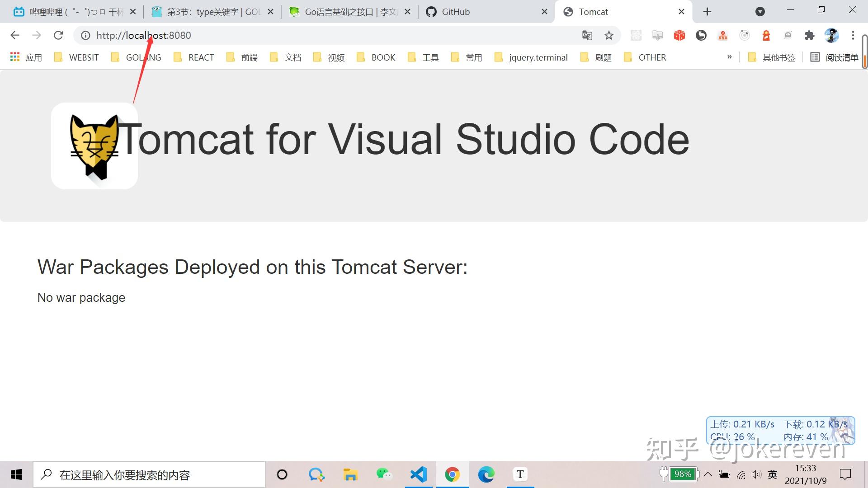Open the puzzle-piece extensions menu
The image size is (868, 488).
click(x=810, y=35)
